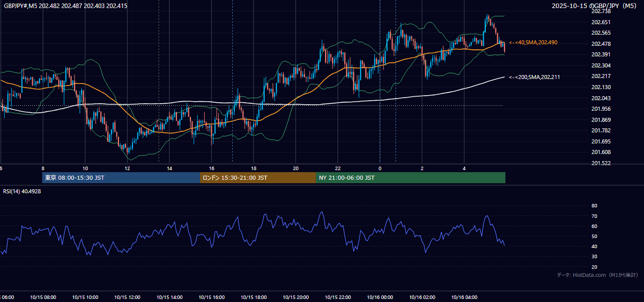Screen dimensions: 644x302
Task: Click the '<--<40,SMA,202.490' orange label
Action: (x=533, y=43)
